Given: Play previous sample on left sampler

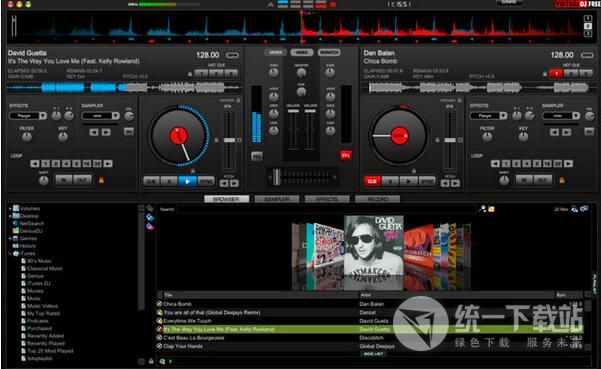Looking at the screenshot, I should pos(94,133).
